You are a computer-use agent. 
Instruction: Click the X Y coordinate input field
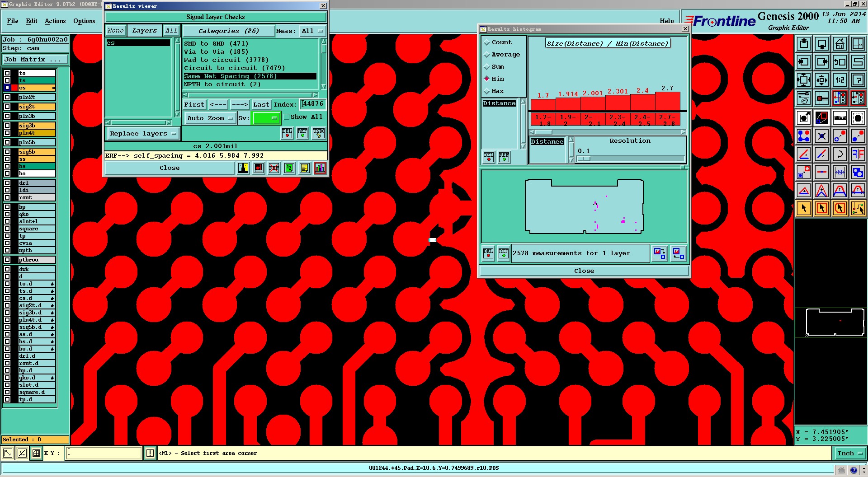coord(104,453)
